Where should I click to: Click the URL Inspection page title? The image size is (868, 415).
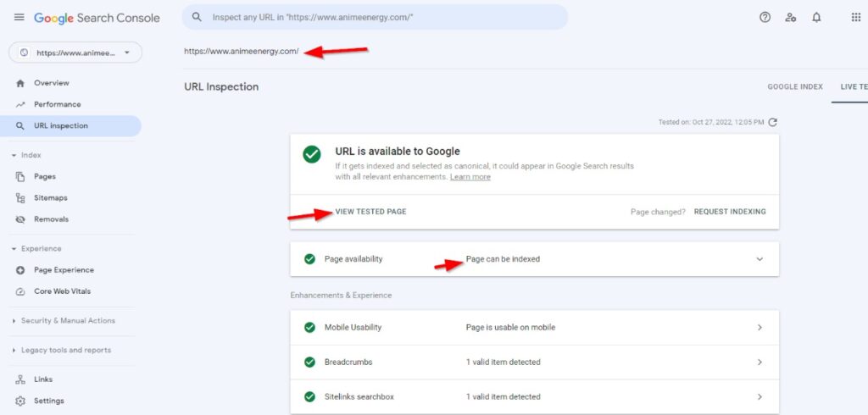221,87
